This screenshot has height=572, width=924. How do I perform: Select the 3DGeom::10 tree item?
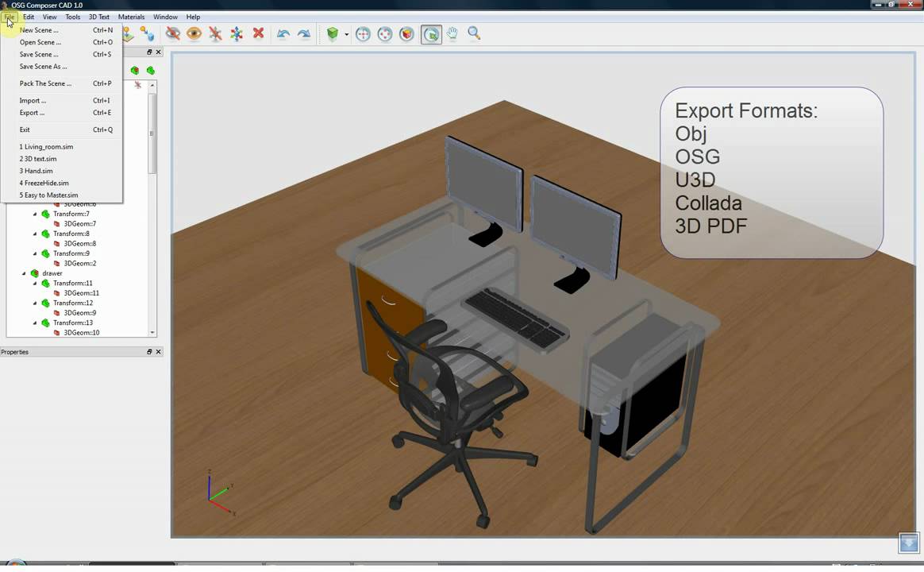[81, 333]
